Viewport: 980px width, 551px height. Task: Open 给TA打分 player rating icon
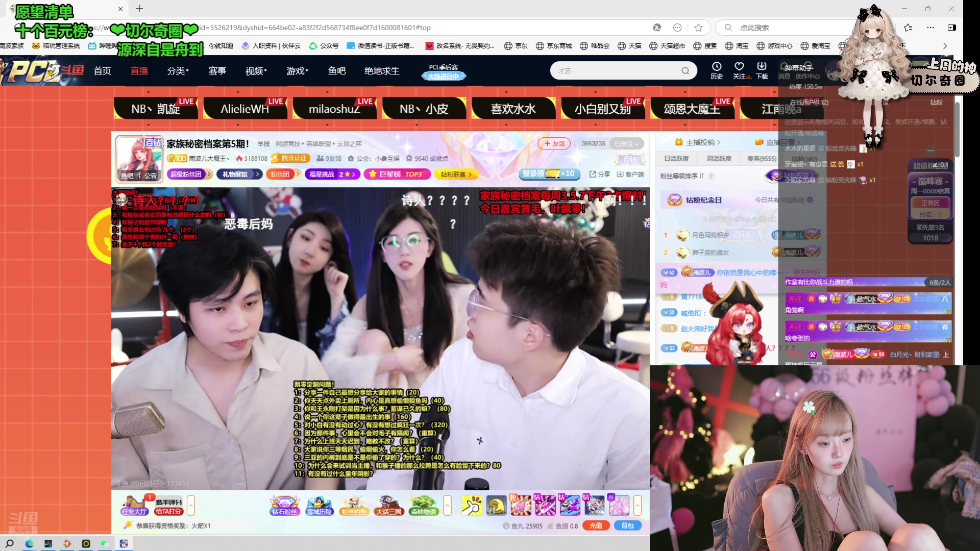pyautogui.click(x=168, y=506)
